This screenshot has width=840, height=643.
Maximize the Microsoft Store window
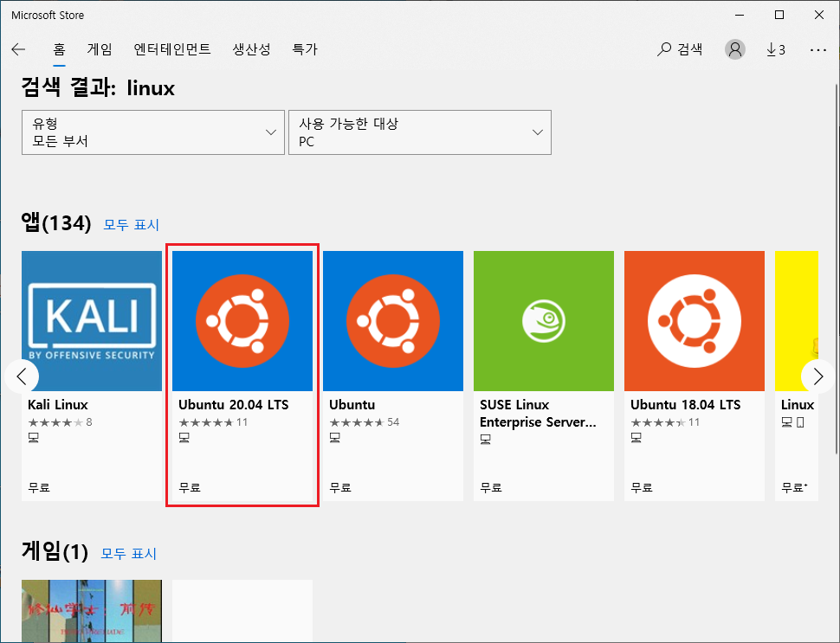click(x=779, y=15)
